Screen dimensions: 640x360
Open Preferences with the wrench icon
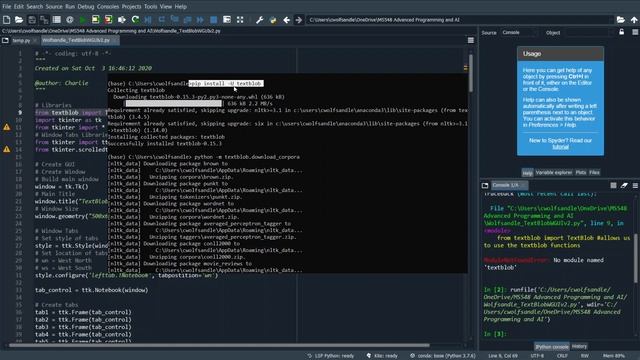(260, 20)
